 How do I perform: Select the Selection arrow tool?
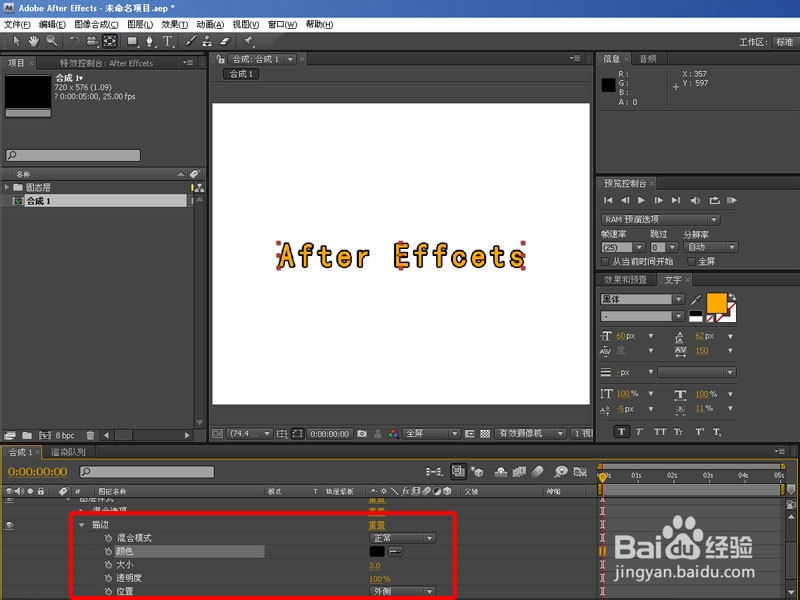coord(16,41)
